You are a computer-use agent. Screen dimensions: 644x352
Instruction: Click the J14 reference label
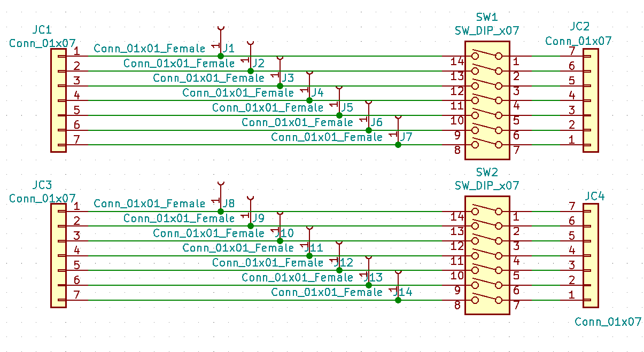[403, 292]
